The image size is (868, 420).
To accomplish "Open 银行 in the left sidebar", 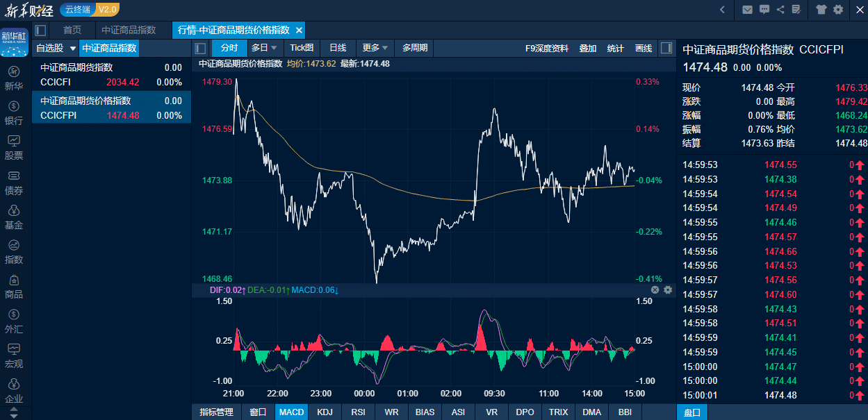I will point(14,112).
